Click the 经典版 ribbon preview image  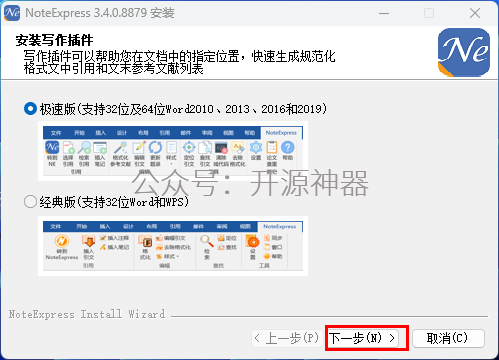(173, 246)
